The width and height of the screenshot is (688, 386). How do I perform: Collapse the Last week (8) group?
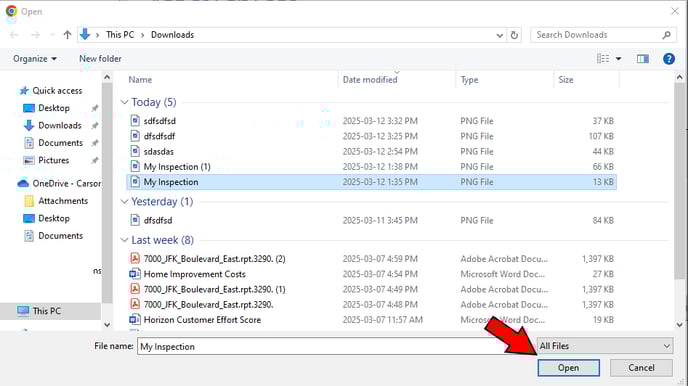coord(125,240)
